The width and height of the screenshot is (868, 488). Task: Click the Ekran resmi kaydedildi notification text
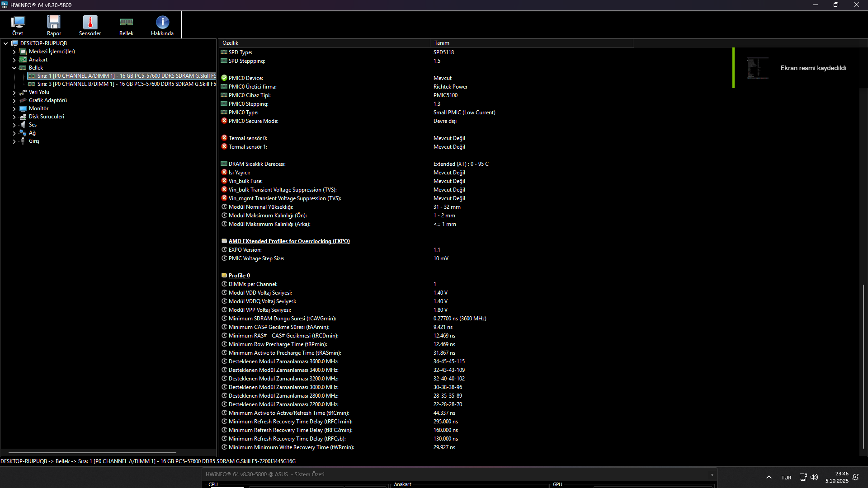813,68
